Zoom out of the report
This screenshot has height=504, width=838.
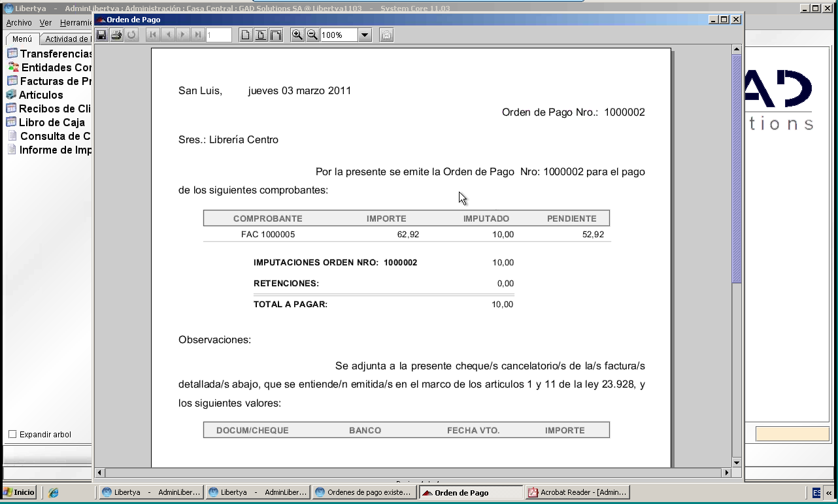click(x=312, y=35)
